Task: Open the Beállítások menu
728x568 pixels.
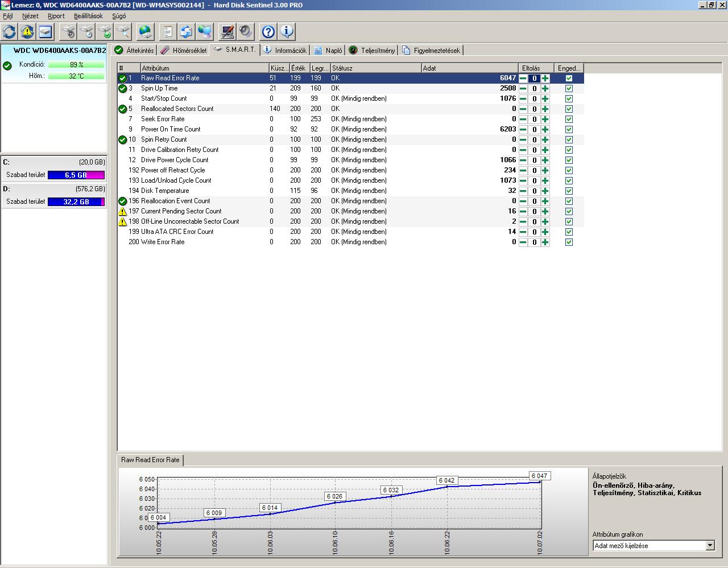Action: 88,16
